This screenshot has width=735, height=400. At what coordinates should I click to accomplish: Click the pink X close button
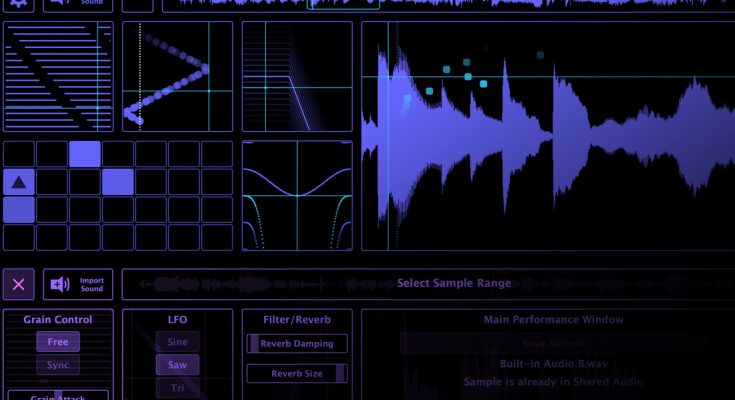(x=18, y=284)
